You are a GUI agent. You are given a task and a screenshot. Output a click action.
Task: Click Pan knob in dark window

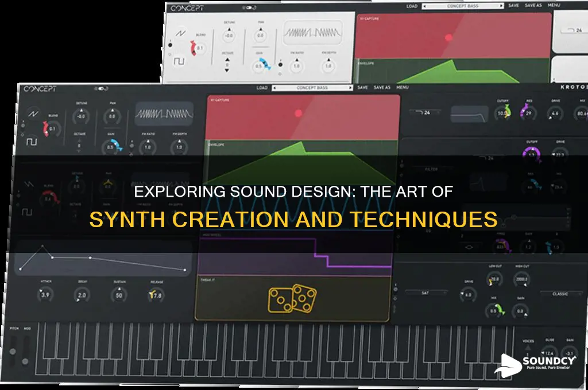coord(112,116)
